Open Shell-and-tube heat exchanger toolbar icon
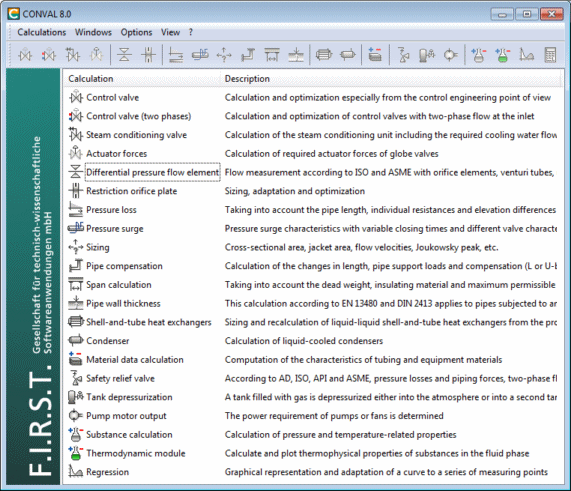The image size is (571, 491). pyautogui.click(x=324, y=55)
